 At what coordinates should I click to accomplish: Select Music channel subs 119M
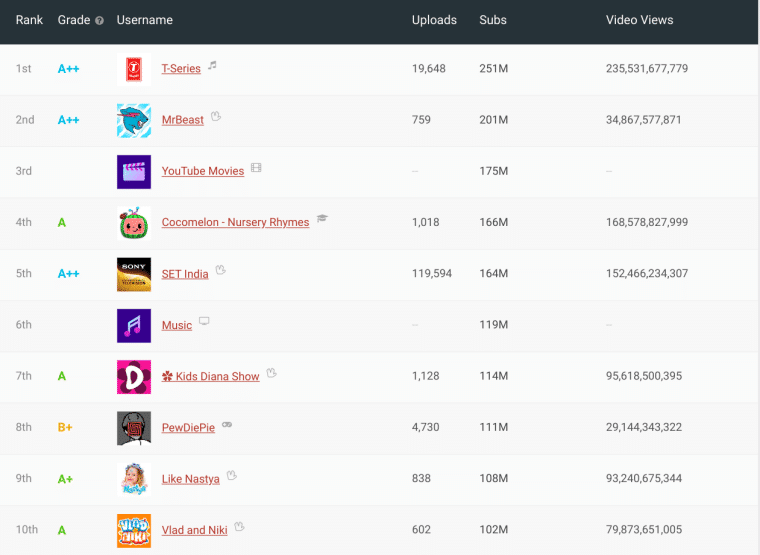pyautogui.click(x=493, y=325)
